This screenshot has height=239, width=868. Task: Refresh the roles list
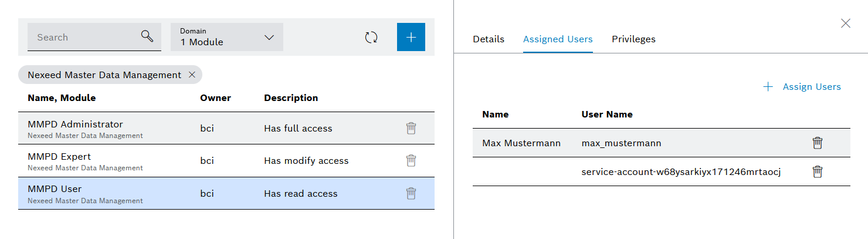point(371,38)
